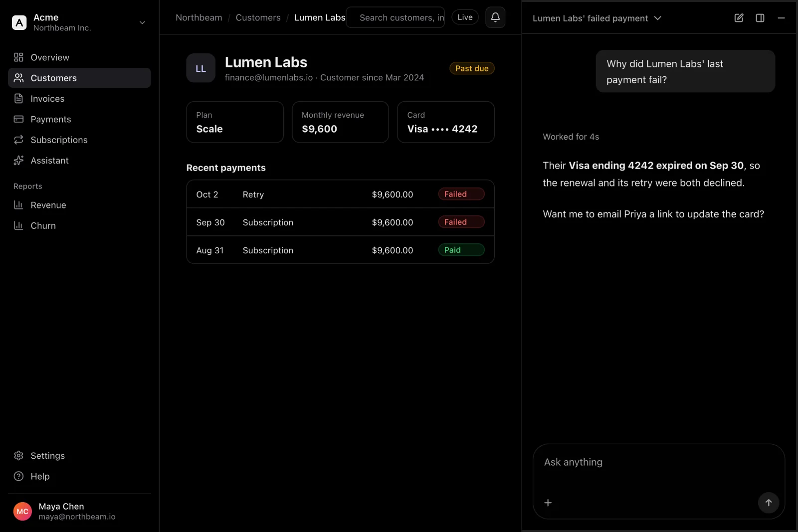Click the Customers breadcrumb link
This screenshot has height=532, width=798.
[258, 17]
